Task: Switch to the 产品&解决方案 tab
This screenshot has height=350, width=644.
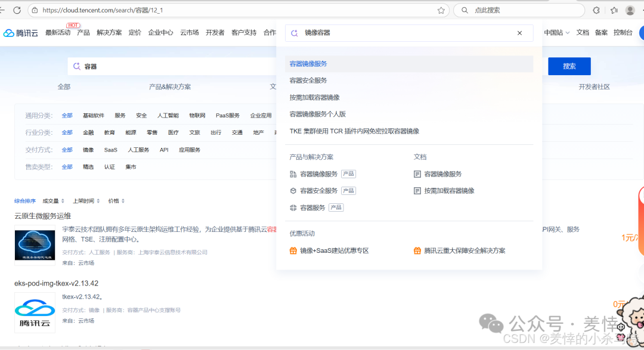Action: (x=169, y=86)
